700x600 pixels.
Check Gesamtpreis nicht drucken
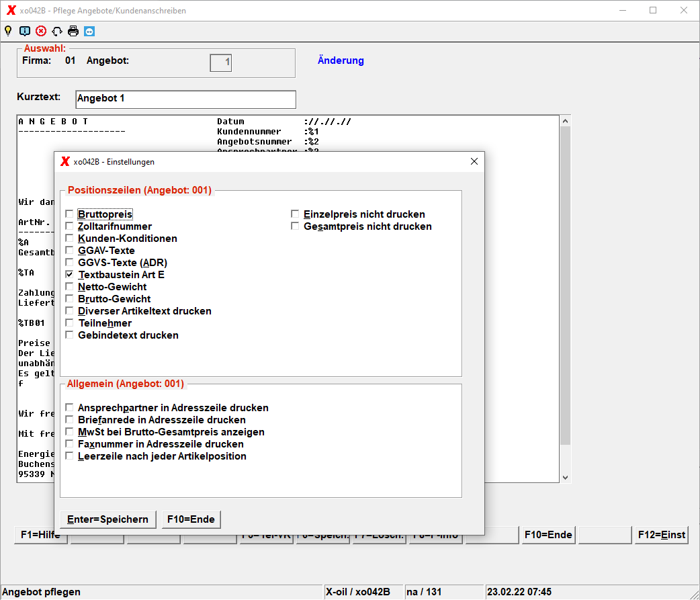tap(295, 226)
